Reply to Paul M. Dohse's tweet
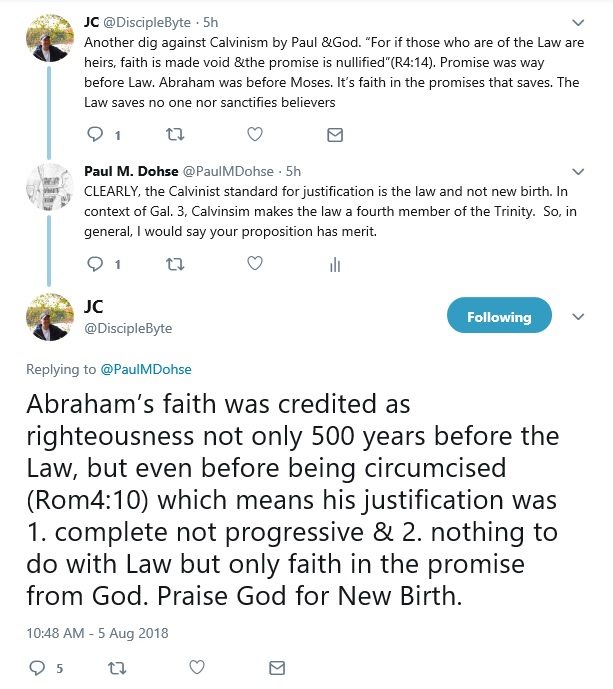The image size is (613, 689). click(96, 264)
